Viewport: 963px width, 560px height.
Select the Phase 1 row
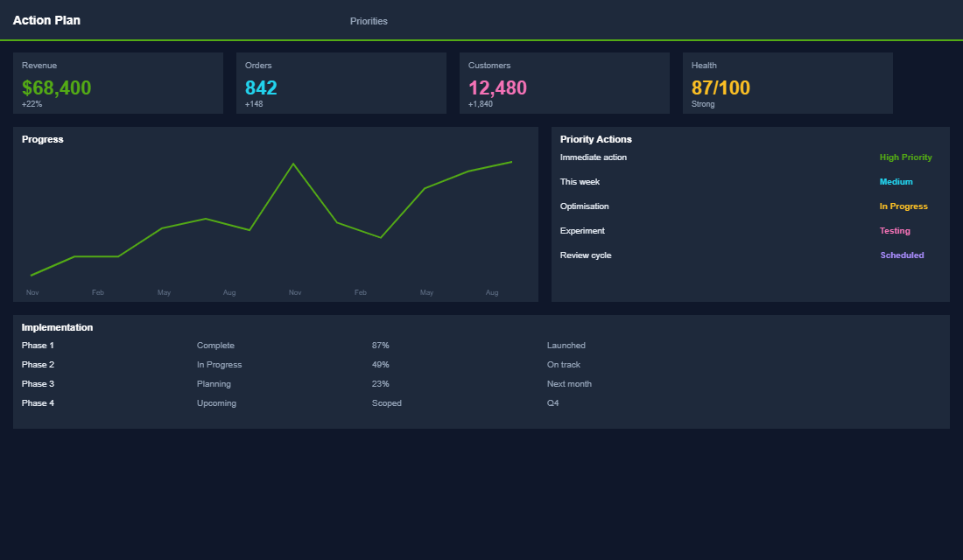pos(38,345)
